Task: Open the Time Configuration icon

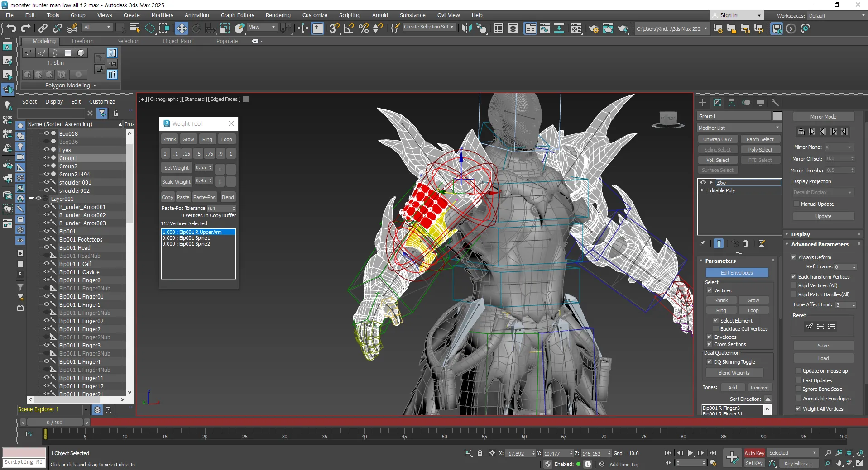Action: point(713,463)
